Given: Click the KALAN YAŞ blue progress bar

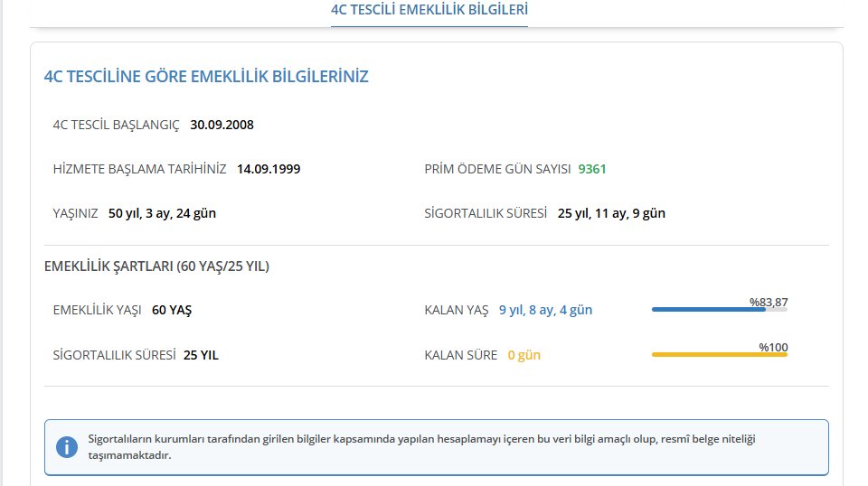Looking at the screenshot, I should click(719, 310).
